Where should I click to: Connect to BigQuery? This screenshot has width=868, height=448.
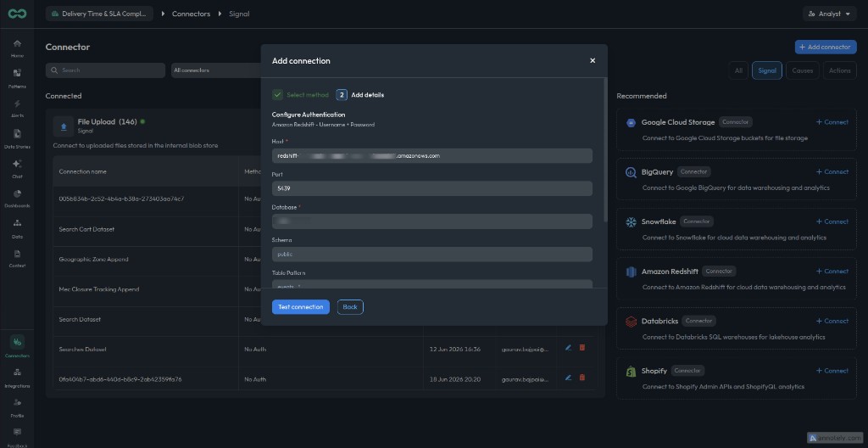click(832, 172)
